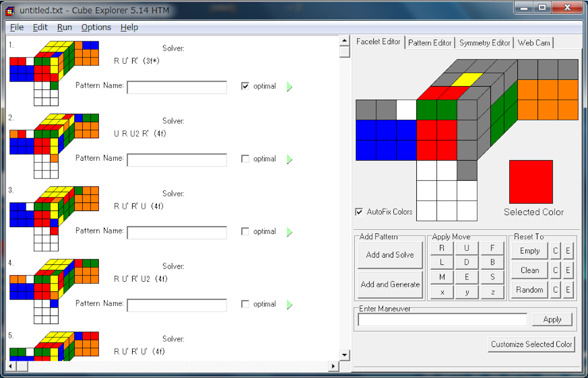This screenshot has height=378, width=588.
Task: Switch to Symmetry Editor tab
Action: pyautogui.click(x=485, y=42)
